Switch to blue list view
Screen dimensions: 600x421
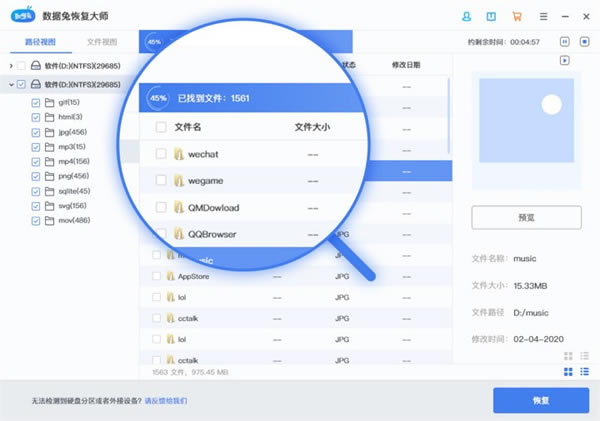[x=584, y=372]
